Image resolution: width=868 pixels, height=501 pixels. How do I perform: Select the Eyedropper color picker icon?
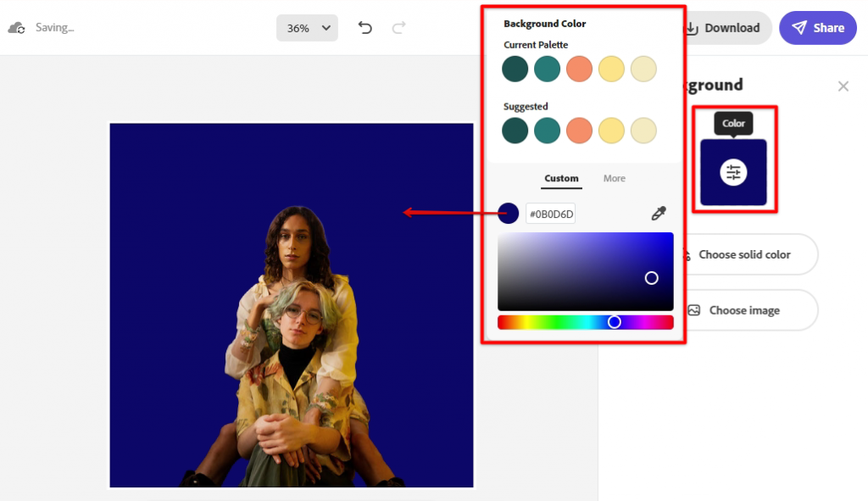[659, 213]
